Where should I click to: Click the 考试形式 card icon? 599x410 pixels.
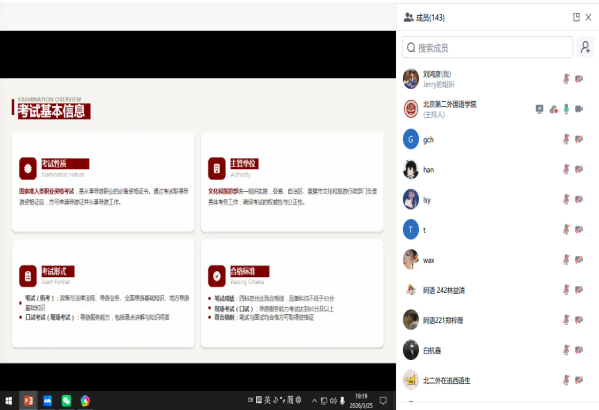(28, 276)
